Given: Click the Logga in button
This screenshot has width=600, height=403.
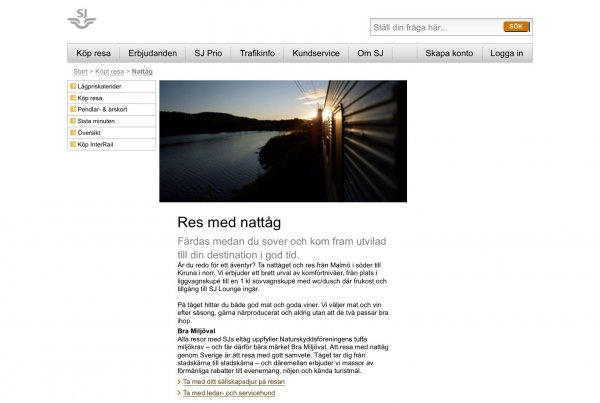Looking at the screenshot, I should (x=506, y=53).
